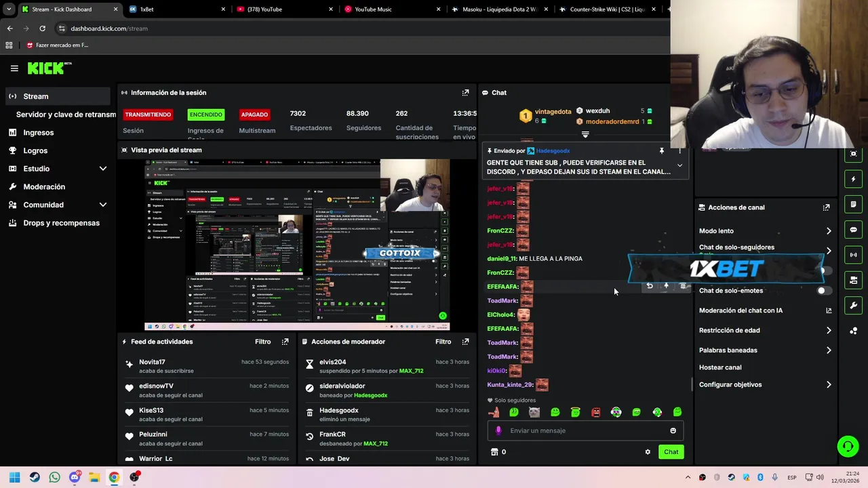
Task: Open WhatsApp from the Windows taskbar
Action: click(54, 477)
